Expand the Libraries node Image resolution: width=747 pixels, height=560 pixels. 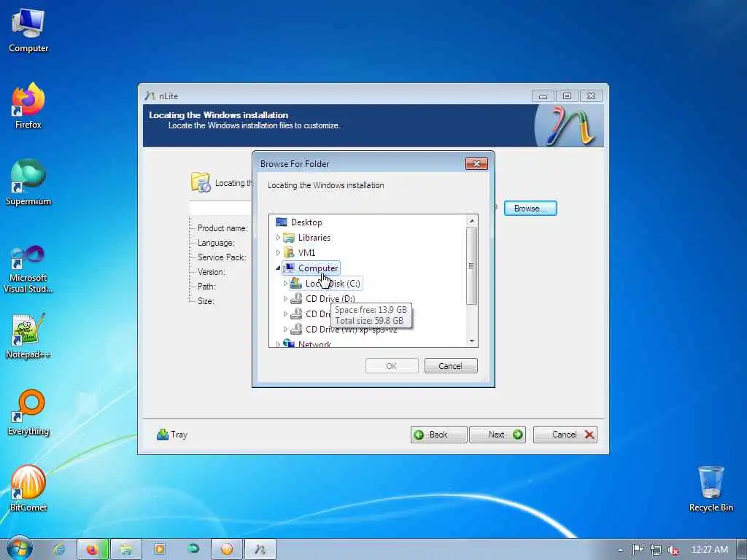tap(278, 237)
